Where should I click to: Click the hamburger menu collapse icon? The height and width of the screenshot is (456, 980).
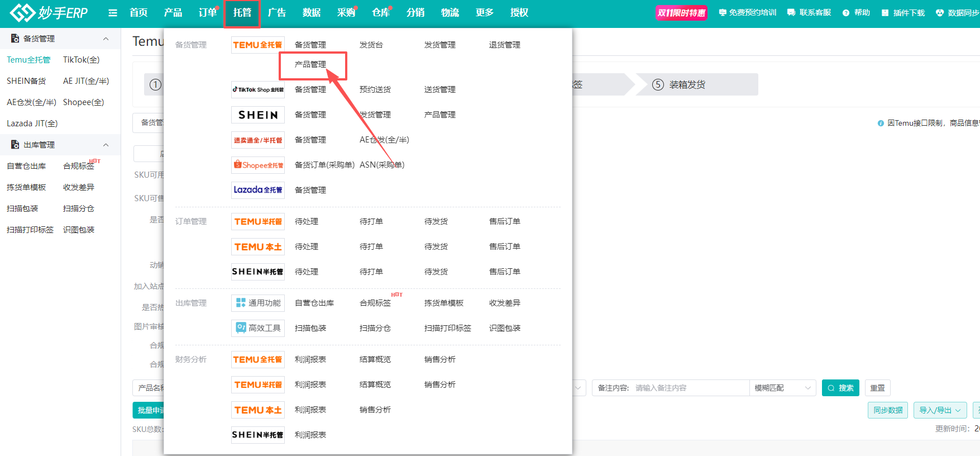tap(113, 13)
